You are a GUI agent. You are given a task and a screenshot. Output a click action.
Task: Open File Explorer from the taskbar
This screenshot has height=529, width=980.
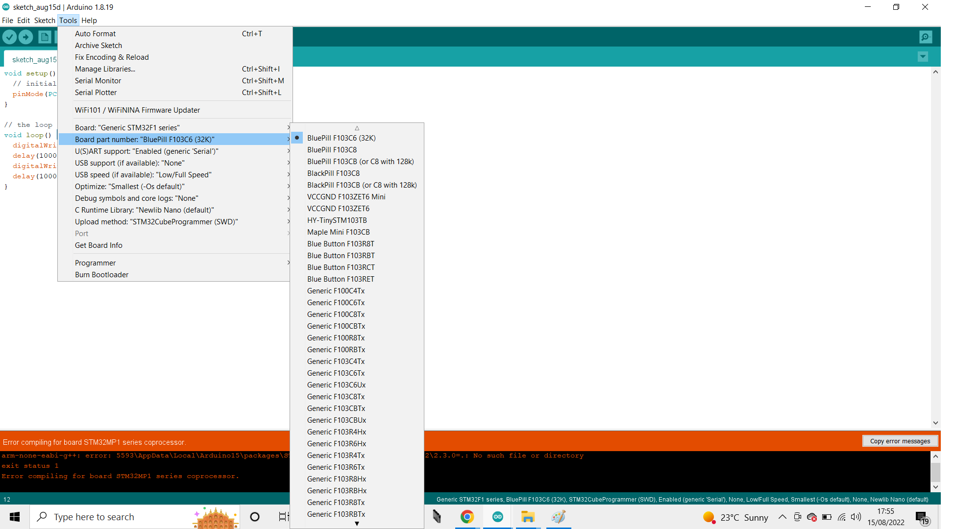[528, 517]
